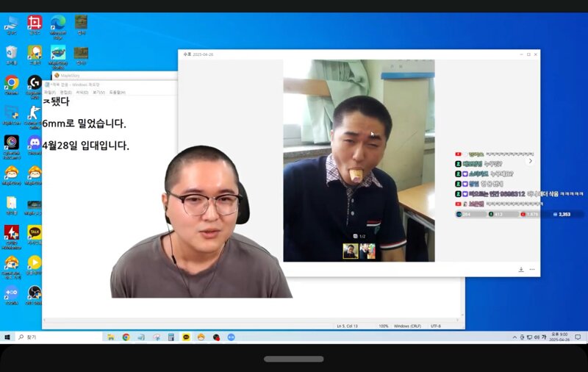The image size is (588, 372).
Task: Click the Notepad horizontal scrollbar
Action: (251, 320)
